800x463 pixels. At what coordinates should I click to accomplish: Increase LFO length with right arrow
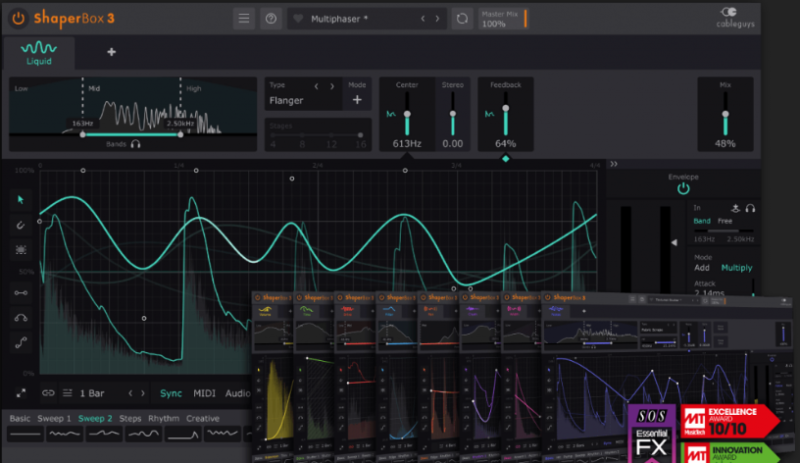[x=143, y=393]
